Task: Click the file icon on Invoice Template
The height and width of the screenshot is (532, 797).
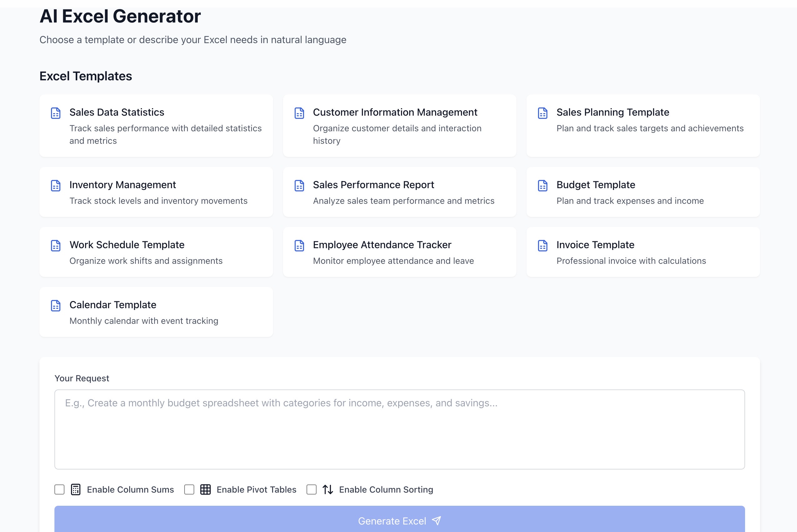Action: tap(543, 246)
